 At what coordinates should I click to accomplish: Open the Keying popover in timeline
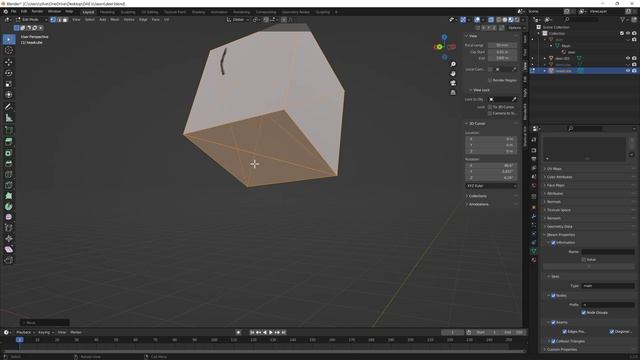[x=46, y=332]
